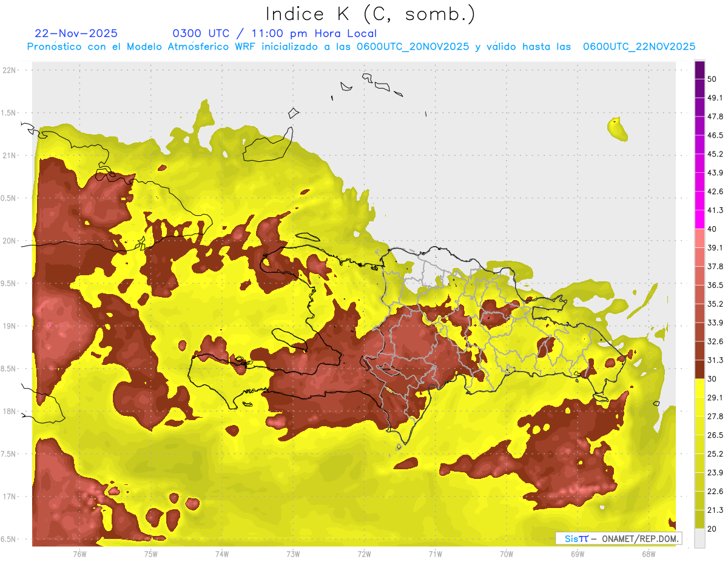Click the color scale value "30"

point(712,379)
